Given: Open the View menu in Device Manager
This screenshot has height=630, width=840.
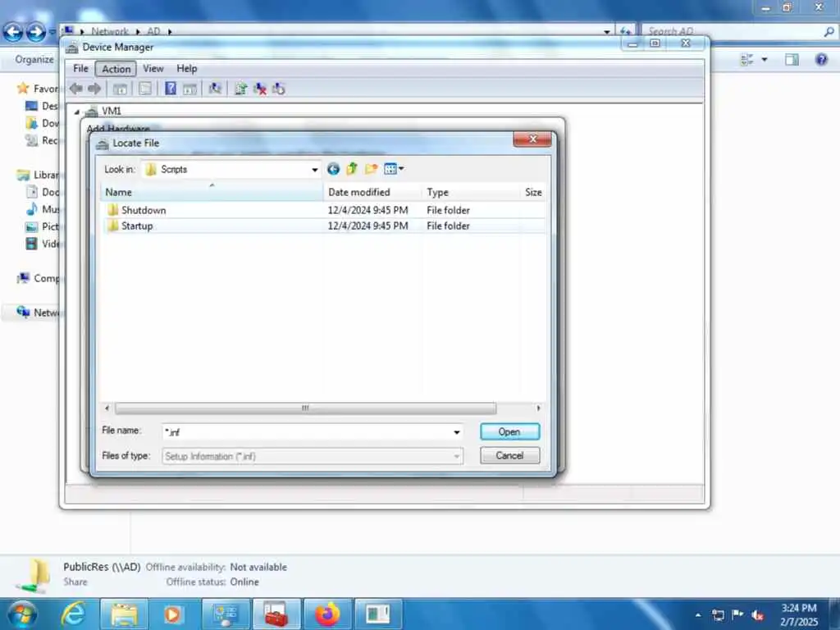Looking at the screenshot, I should pos(153,69).
